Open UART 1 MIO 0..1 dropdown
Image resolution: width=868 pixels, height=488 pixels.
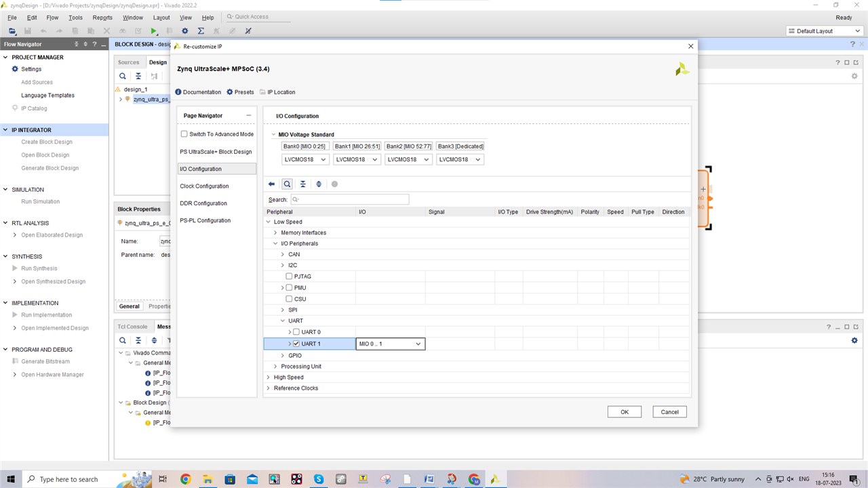pos(391,344)
